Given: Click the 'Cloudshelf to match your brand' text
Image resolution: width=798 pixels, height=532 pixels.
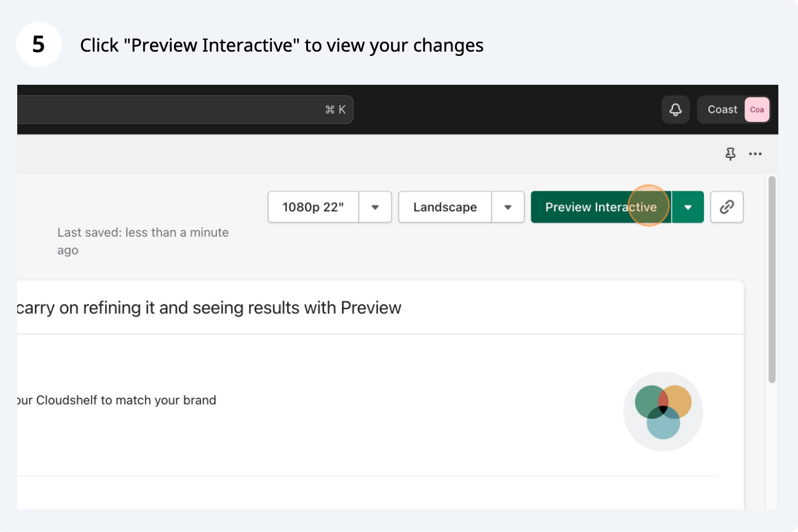Looking at the screenshot, I should point(126,400).
